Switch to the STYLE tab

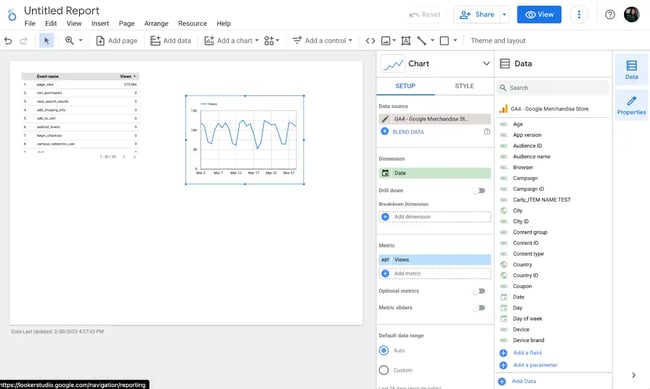464,86
